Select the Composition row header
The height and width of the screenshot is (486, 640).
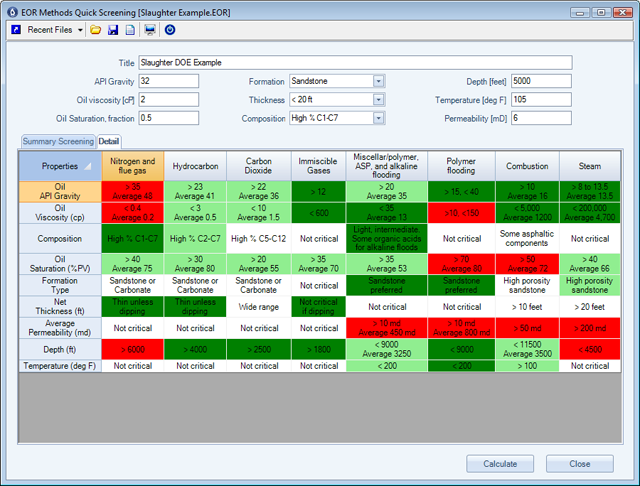(x=60, y=239)
